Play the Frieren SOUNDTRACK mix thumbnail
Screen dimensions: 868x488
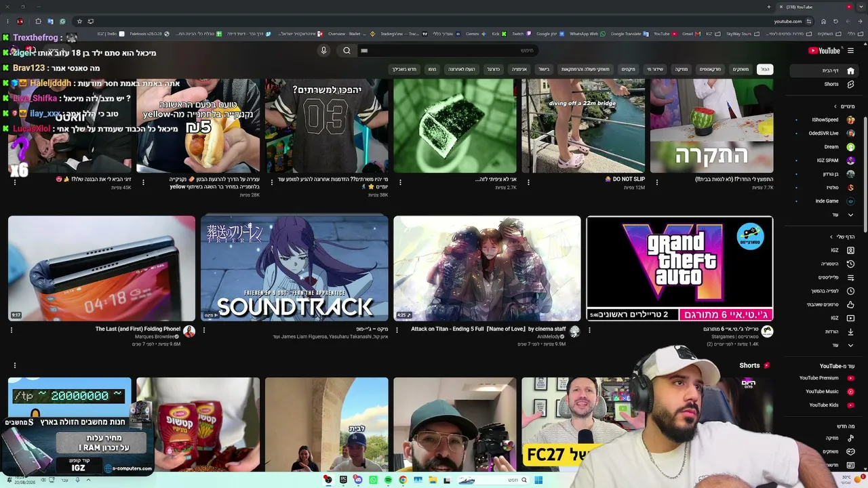[x=294, y=268]
